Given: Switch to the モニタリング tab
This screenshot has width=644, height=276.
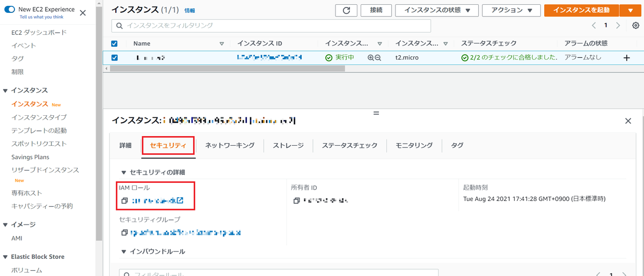Looking at the screenshot, I should tap(414, 145).
